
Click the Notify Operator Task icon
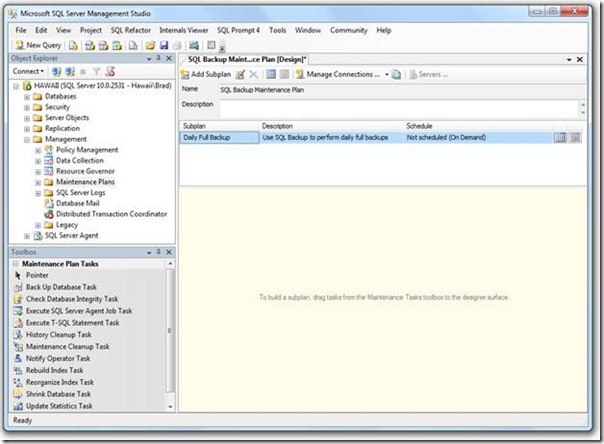click(18, 359)
